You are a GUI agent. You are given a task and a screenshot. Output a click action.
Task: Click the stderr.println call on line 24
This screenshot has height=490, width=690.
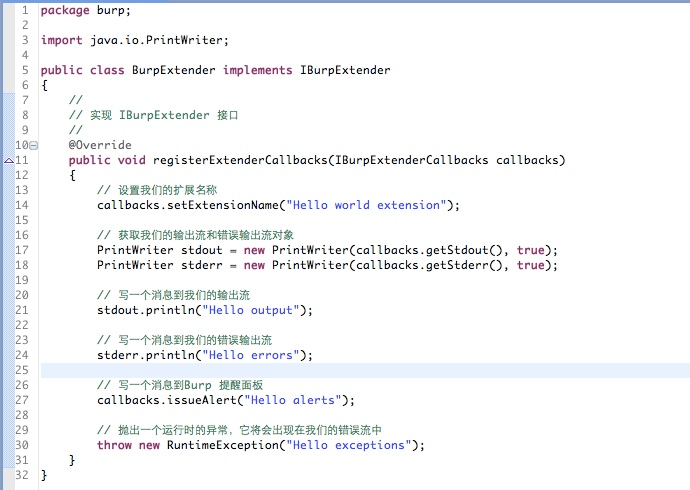(x=146, y=355)
